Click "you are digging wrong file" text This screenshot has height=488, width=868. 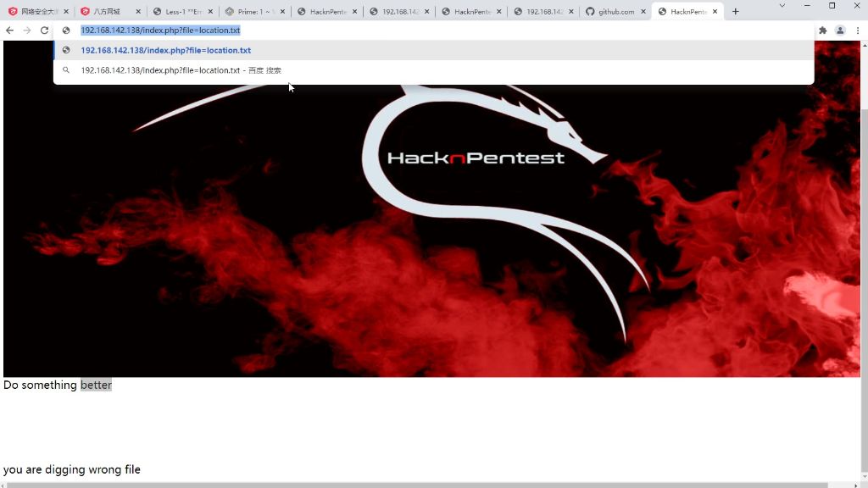point(72,469)
